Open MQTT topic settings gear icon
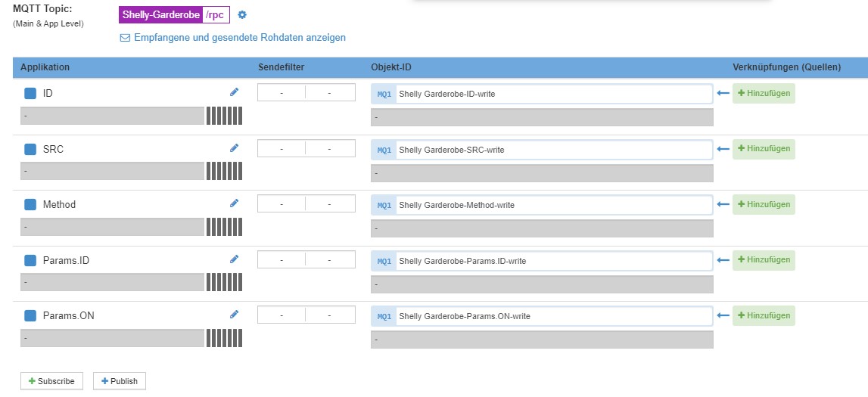Viewport: 868px width, 397px height. [x=242, y=15]
